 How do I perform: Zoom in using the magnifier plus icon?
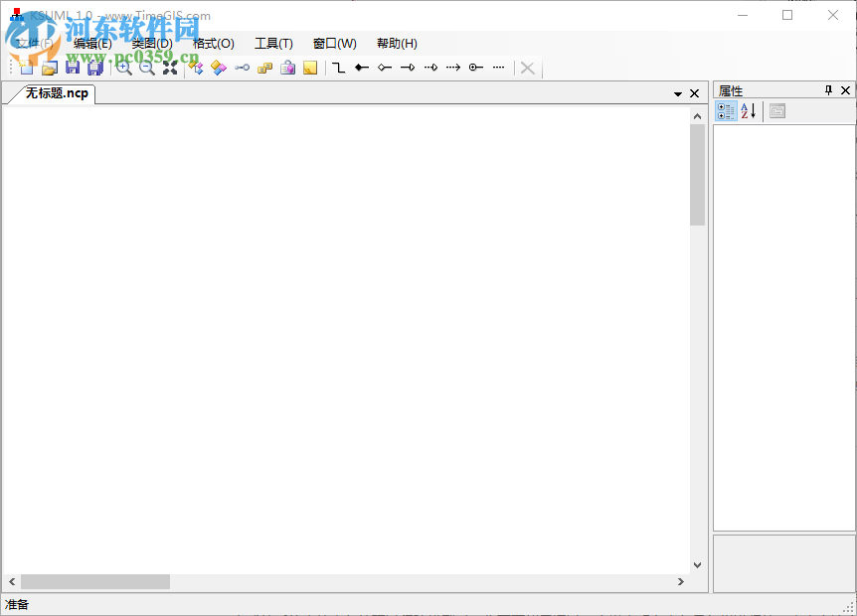pyautogui.click(x=123, y=68)
